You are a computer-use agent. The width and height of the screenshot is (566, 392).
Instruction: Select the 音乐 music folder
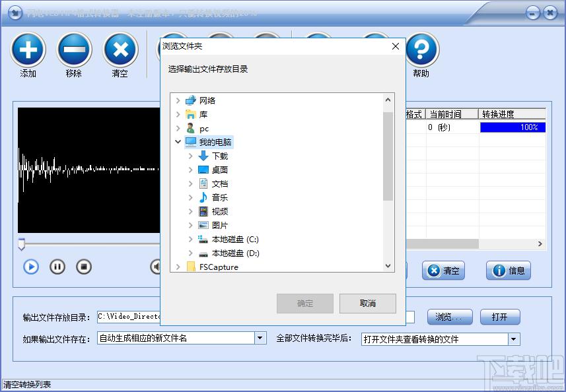[x=219, y=197]
